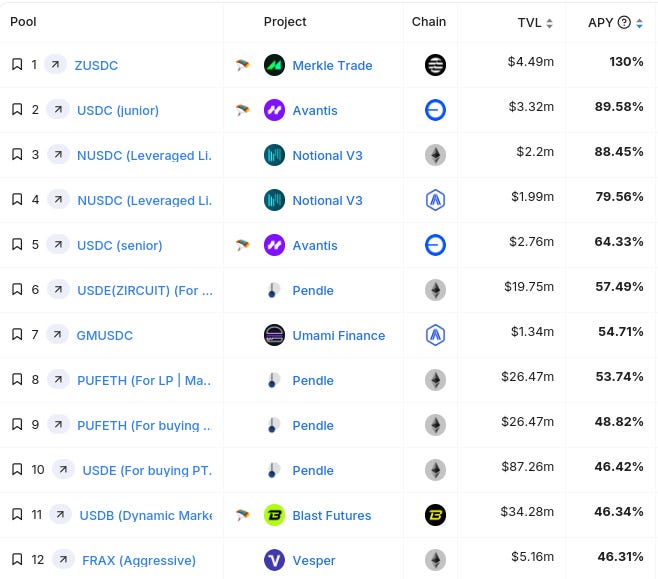This screenshot has width=658, height=579.
Task: Open external link arrow for USDC (junior)
Action: pos(58,110)
